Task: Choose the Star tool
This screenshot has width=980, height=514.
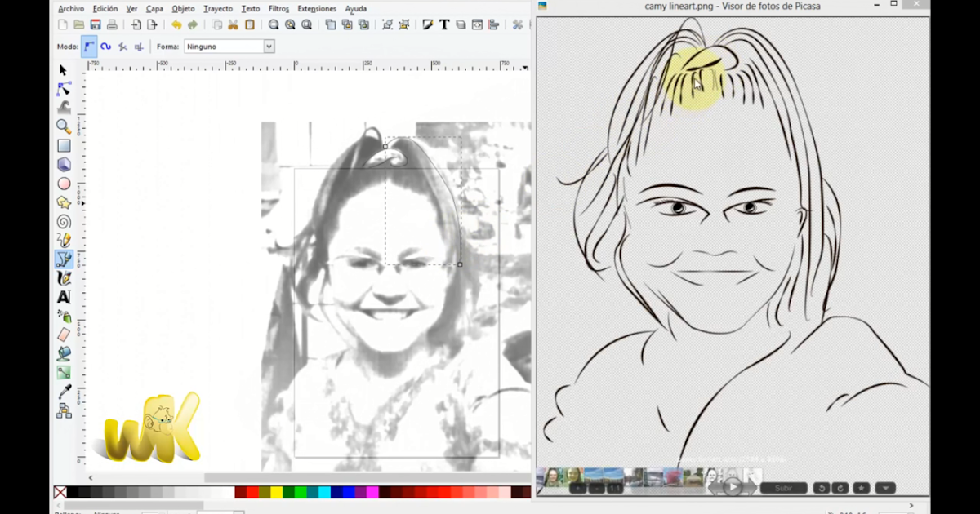Action: pos(63,202)
